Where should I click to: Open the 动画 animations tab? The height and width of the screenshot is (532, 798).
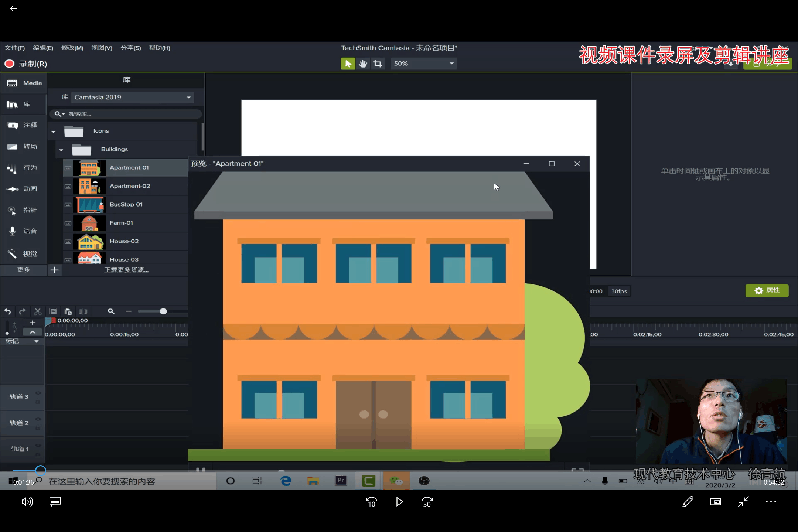(24, 189)
